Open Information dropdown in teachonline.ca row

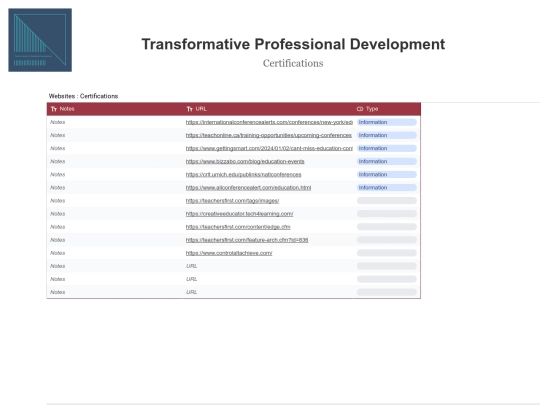pyautogui.click(x=387, y=135)
